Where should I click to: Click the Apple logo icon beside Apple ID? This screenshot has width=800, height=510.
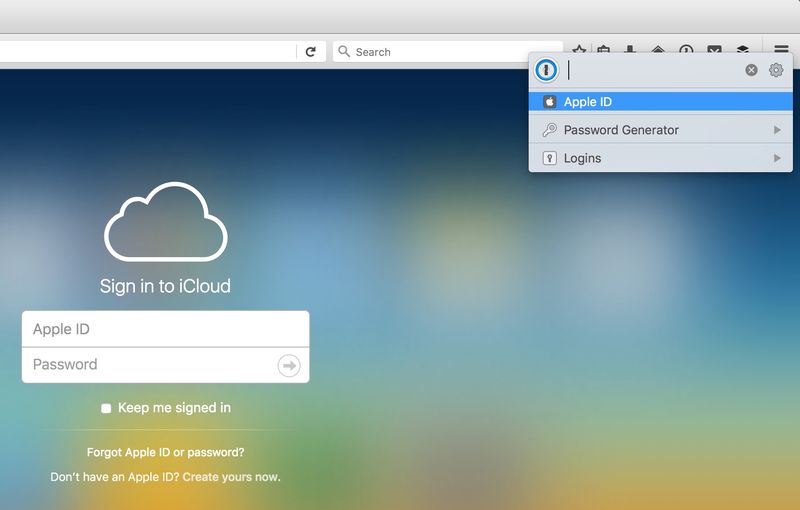pos(549,101)
